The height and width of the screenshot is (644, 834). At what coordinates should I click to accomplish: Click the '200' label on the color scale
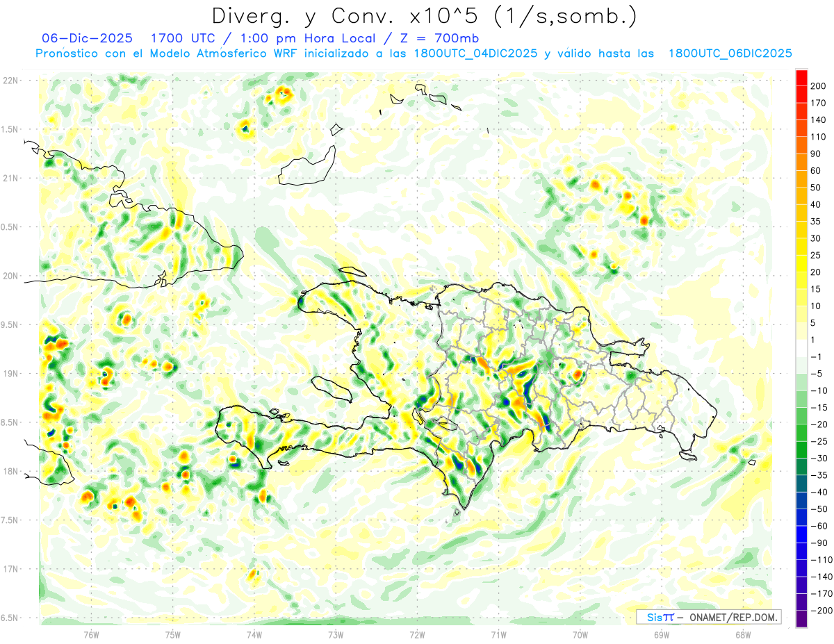819,86
